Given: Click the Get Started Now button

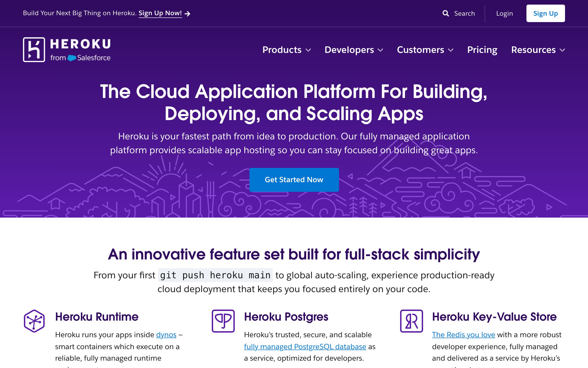Looking at the screenshot, I should [x=294, y=180].
